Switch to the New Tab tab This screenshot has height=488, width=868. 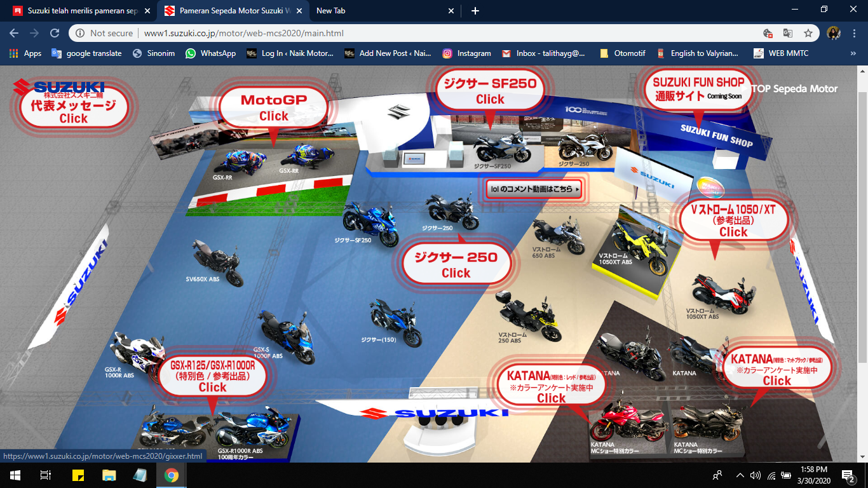tap(381, 11)
